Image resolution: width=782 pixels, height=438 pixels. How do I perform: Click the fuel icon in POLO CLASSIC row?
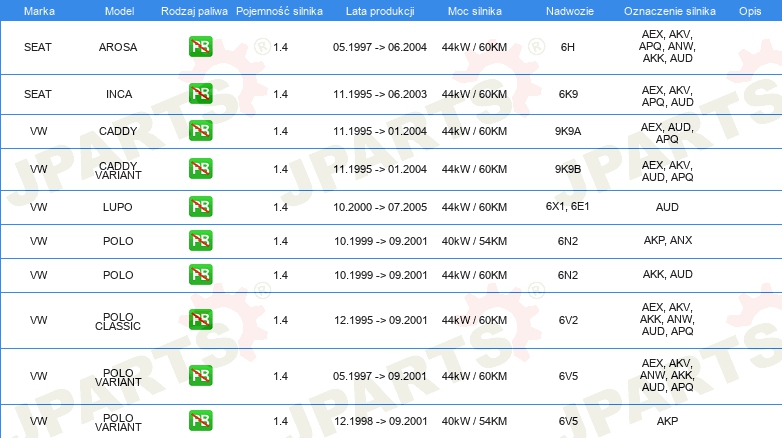[x=200, y=320]
